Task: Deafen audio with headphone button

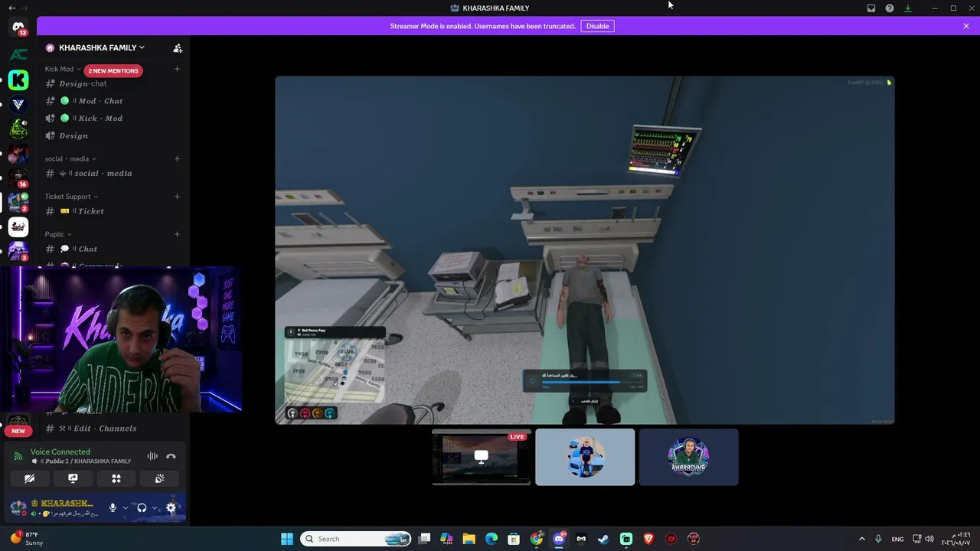Action: click(142, 507)
